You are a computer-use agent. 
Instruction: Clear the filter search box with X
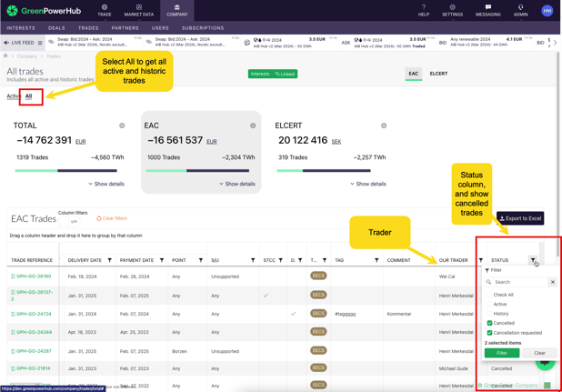point(553,282)
